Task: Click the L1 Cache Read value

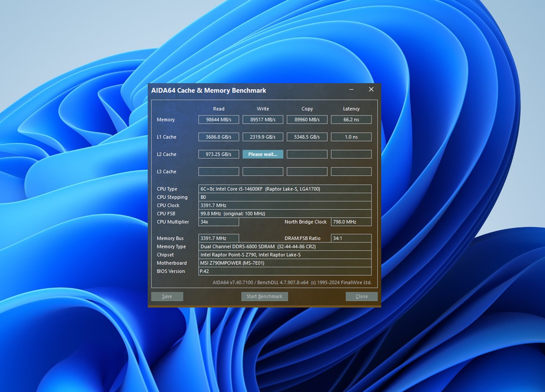Action: (219, 137)
